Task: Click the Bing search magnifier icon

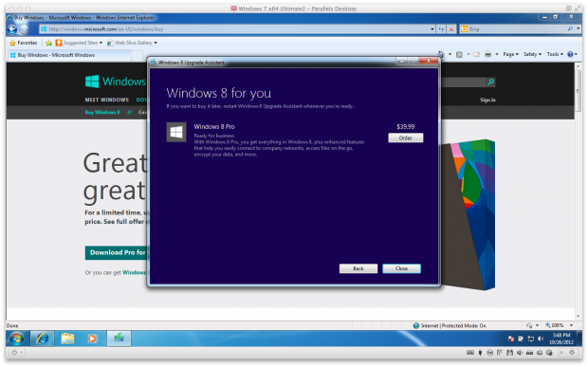Action: pos(570,28)
